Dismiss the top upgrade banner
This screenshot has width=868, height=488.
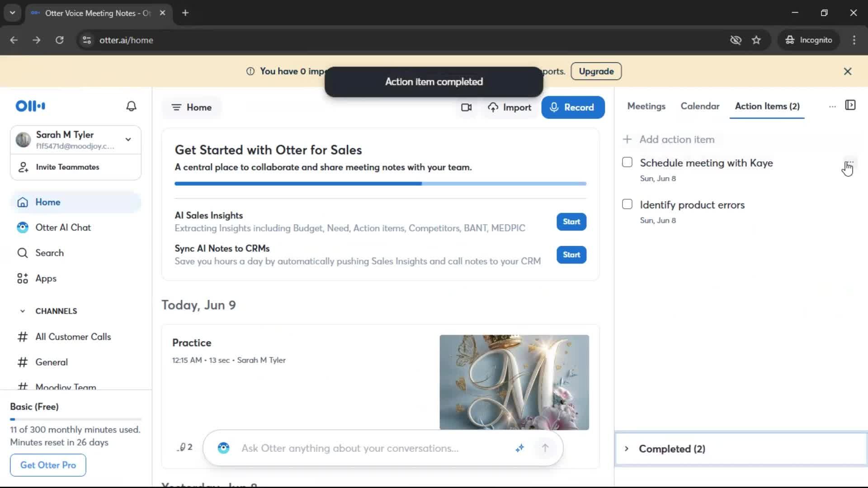pos(848,71)
